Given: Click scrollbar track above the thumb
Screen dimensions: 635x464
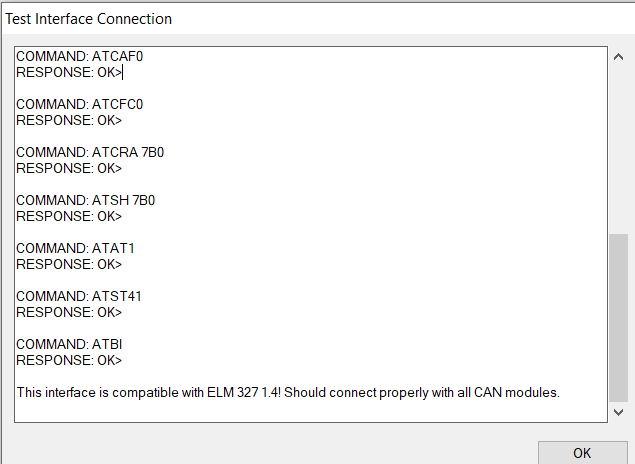Looking at the screenshot, I should (618, 150).
